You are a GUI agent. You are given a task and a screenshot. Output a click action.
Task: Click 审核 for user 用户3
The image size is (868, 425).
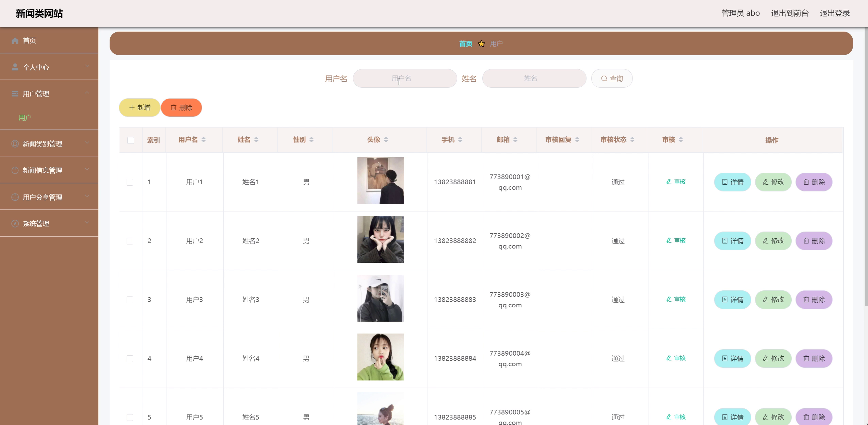pos(676,300)
